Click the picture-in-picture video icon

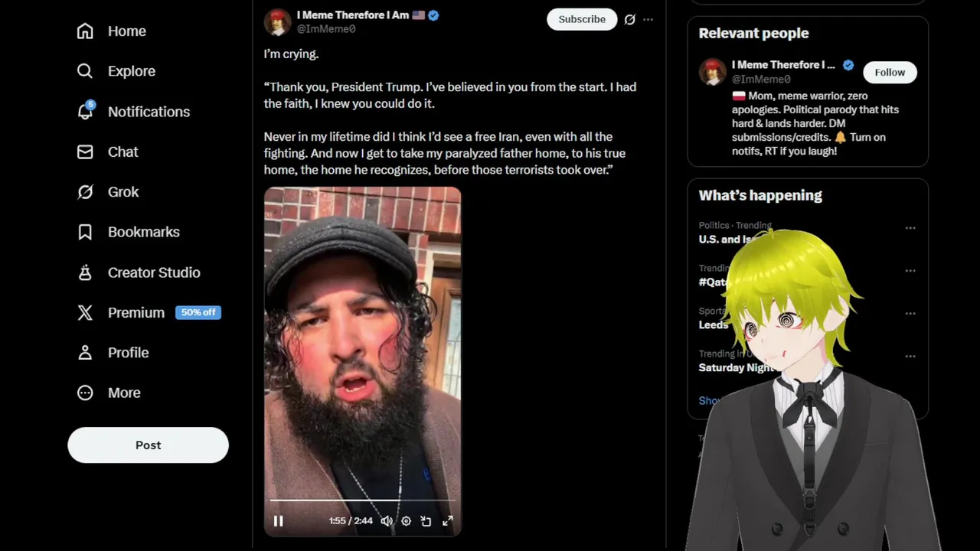point(426,521)
